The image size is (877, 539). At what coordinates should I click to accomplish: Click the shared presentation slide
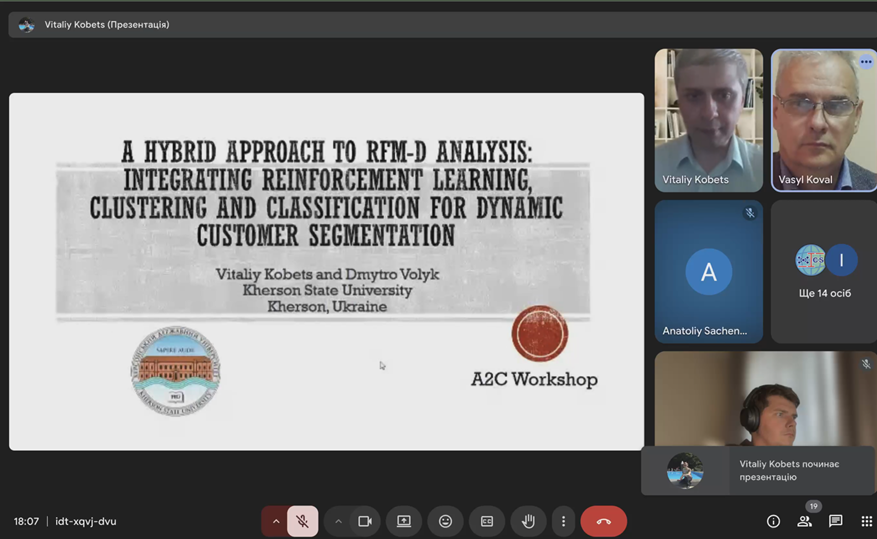(x=326, y=271)
